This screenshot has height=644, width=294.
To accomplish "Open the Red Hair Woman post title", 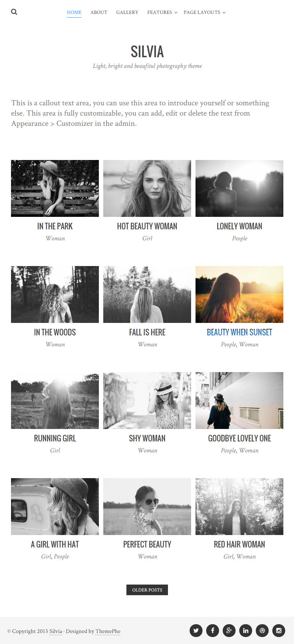I will click(x=239, y=545).
